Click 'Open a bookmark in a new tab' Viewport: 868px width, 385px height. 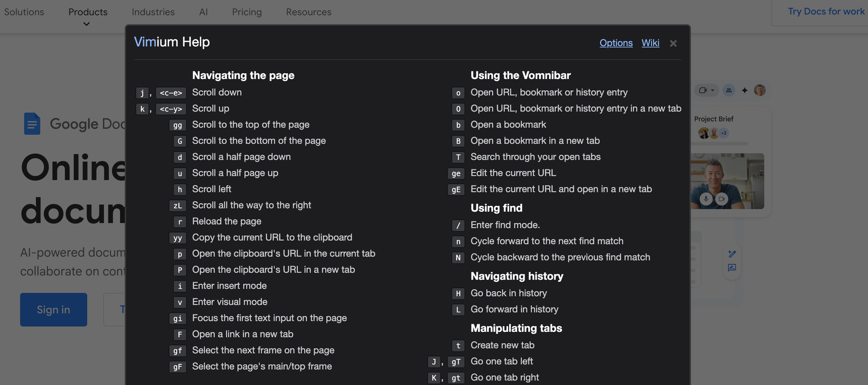coord(535,141)
